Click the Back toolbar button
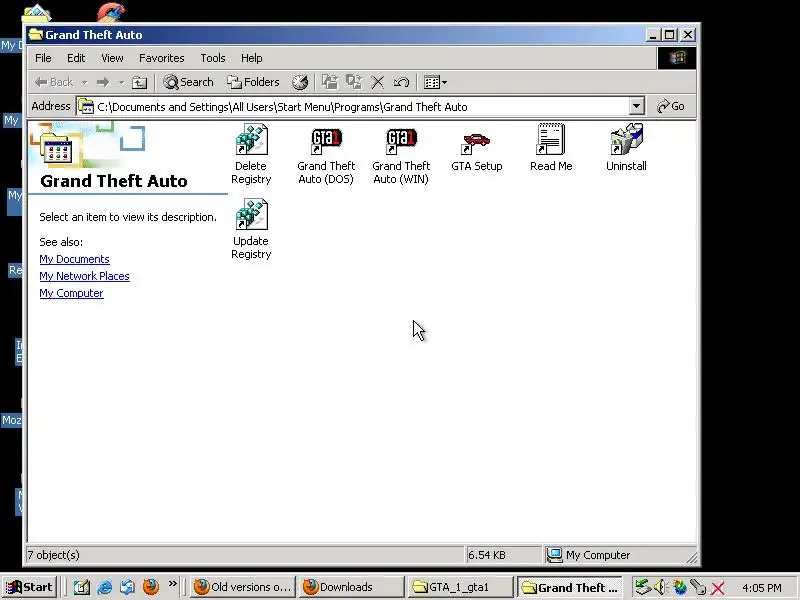Screen dimensions: 800x600 (x=54, y=82)
